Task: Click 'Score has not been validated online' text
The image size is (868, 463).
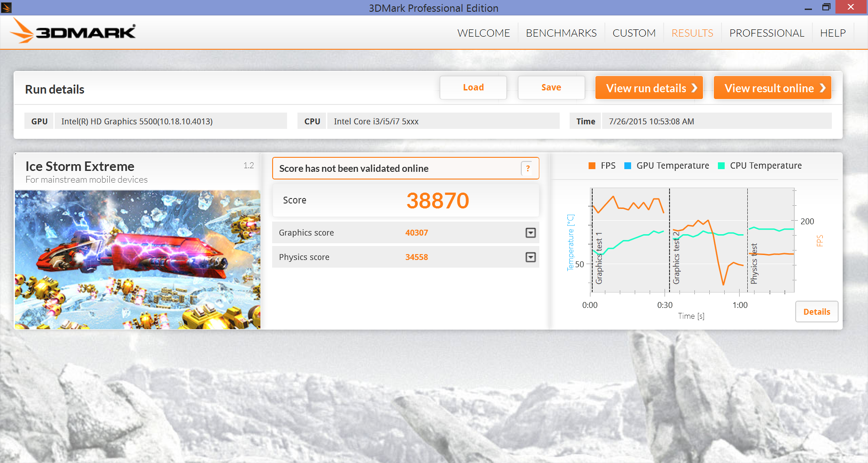Action: (x=354, y=168)
